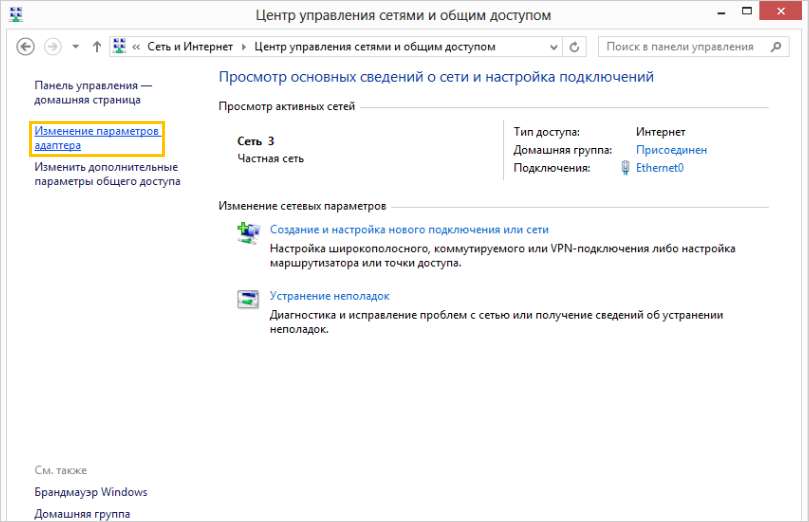Open Брандмауэр Windows link
The image size is (809, 522).
(x=91, y=492)
